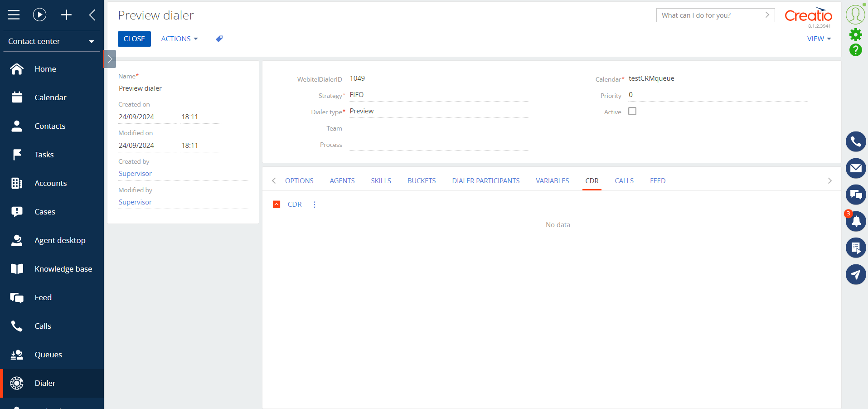
Task: Click the Process lookup field
Action: pyautogui.click(x=439, y=144)
